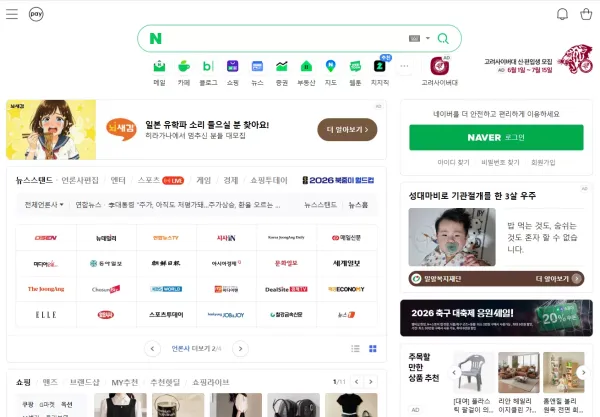Open the 2026 축구 대축제 응원세일 banner

(x=496, y=318)
